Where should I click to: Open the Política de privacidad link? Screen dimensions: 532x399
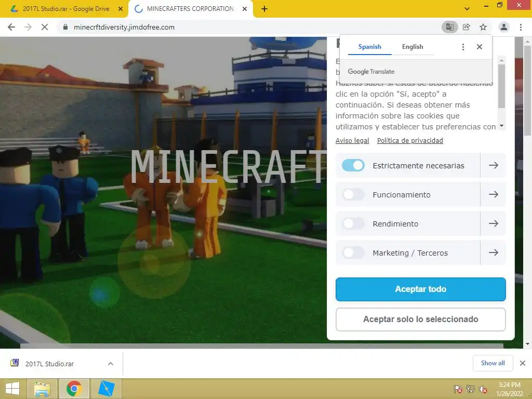410,140
